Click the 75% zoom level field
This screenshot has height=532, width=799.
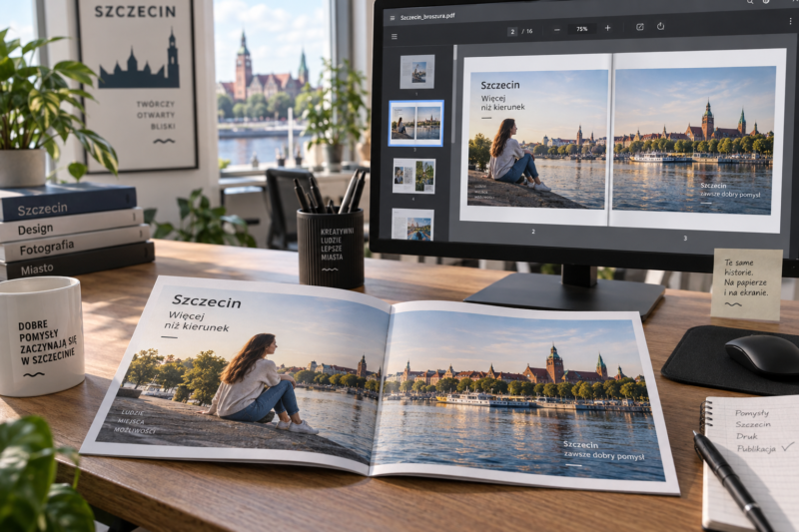point(582,29)
